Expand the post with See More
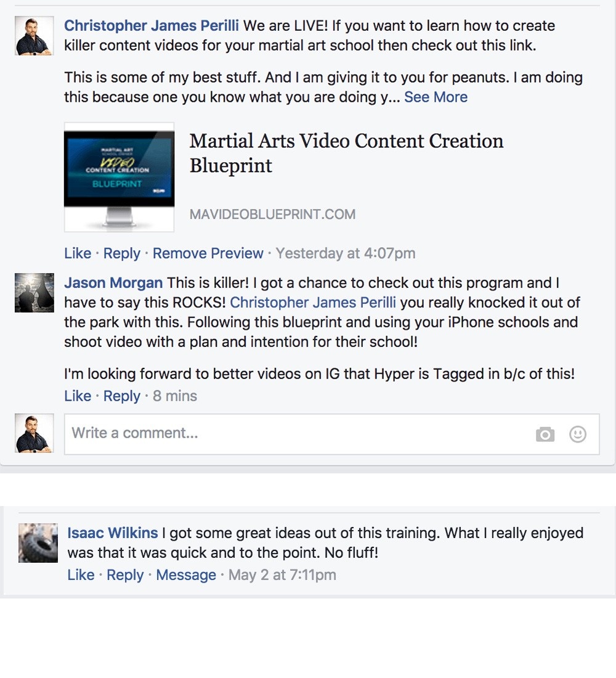 (436, 97)
